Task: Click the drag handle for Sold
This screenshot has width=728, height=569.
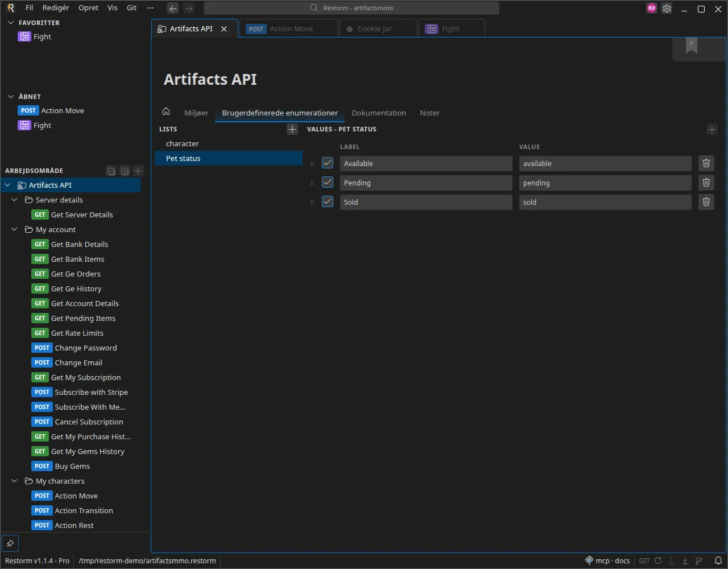Action: click(x=312, y=202)
